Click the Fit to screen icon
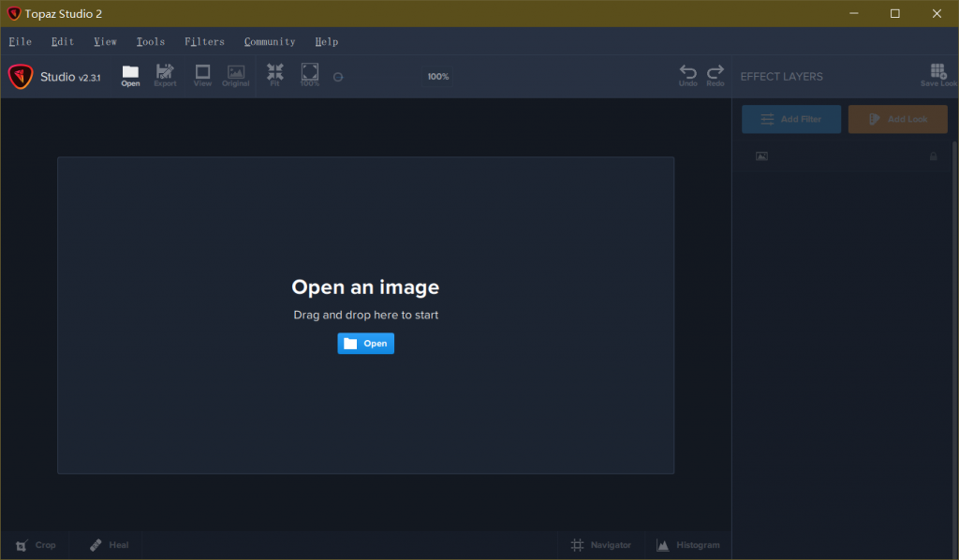 click(x=275, y=72)
